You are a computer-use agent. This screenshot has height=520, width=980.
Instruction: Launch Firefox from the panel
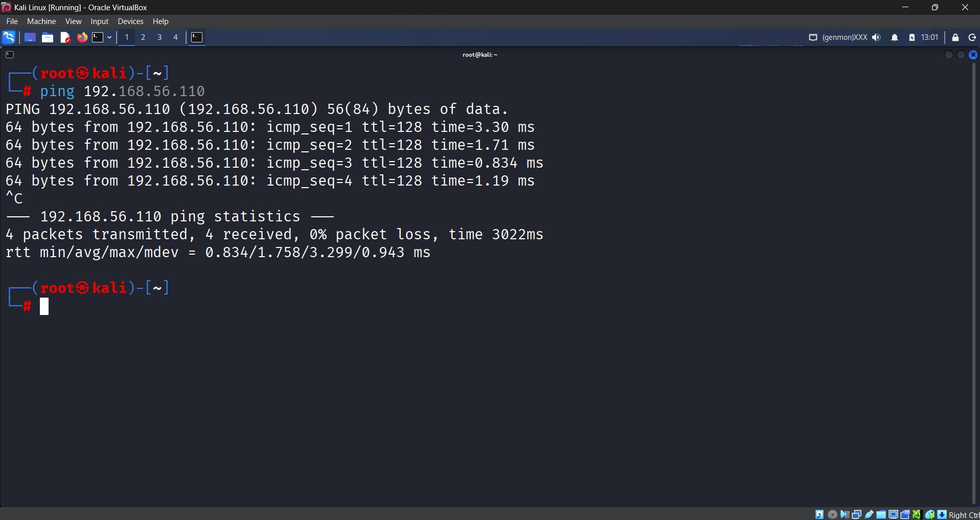82,37
